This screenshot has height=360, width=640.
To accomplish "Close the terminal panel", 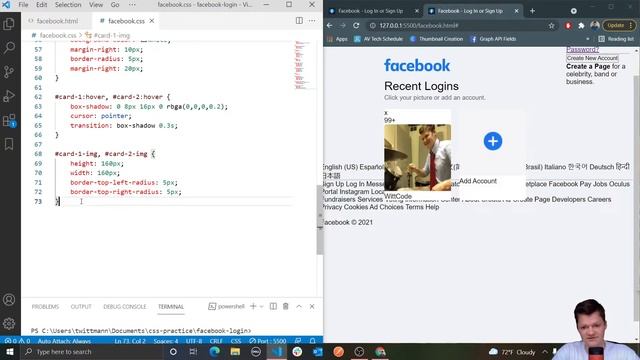I will (312, 306).
